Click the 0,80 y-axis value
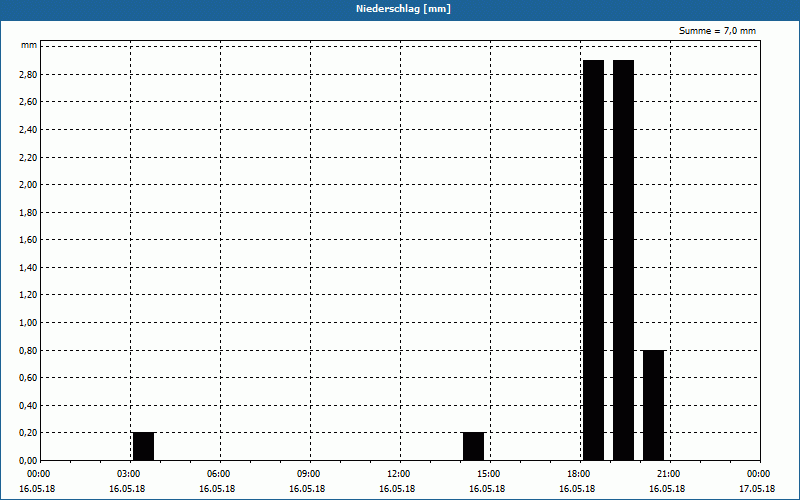 [28, 350]
